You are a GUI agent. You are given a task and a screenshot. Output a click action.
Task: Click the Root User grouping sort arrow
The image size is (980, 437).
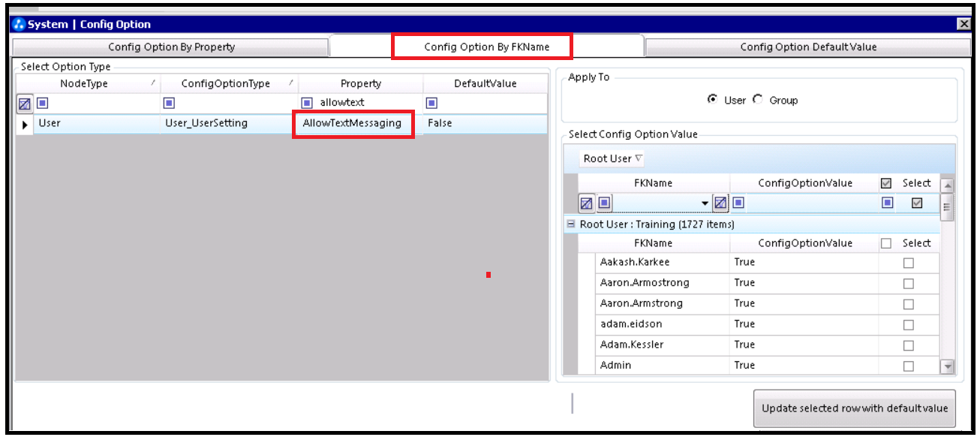point(639,158)
